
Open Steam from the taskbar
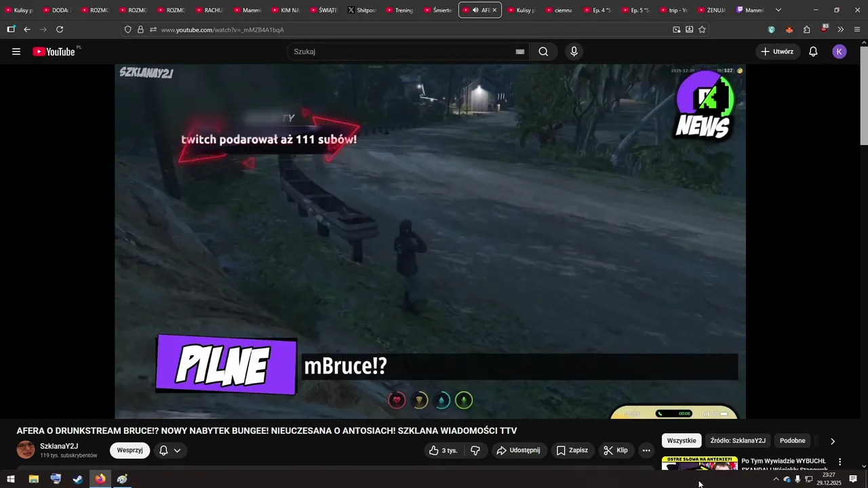(78, 479)
